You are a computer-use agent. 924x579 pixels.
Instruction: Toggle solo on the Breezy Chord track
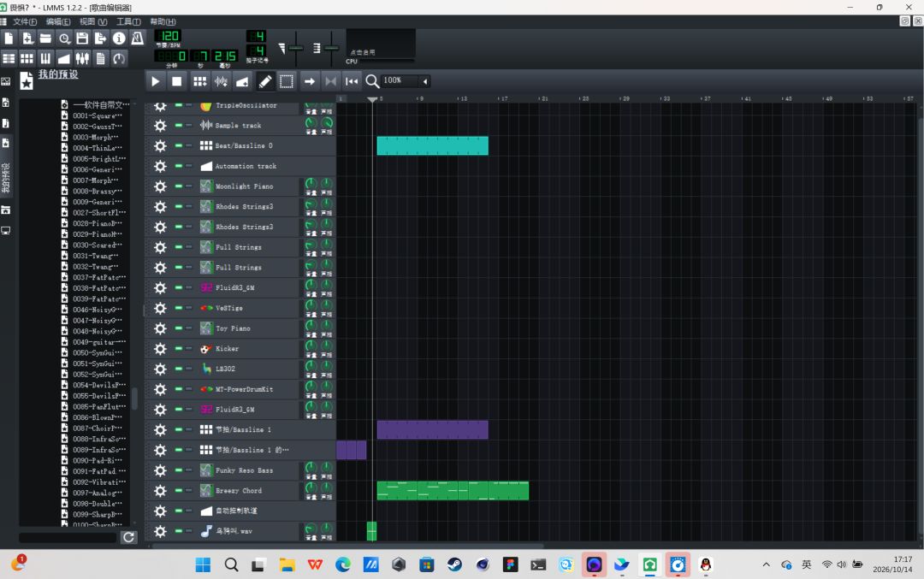(x=188, y=490)
